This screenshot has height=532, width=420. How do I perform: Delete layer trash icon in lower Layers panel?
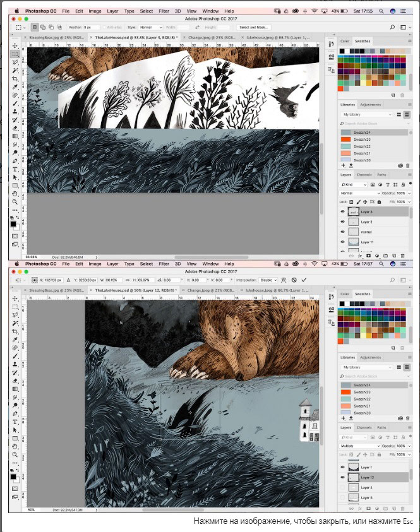(403, 508)
